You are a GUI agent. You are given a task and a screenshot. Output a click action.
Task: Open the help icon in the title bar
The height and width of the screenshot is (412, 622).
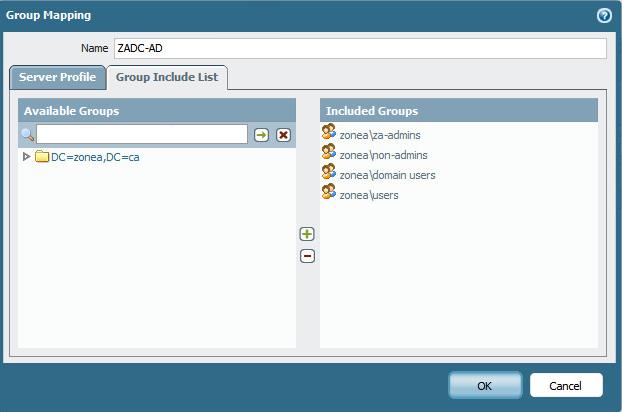point(604,16)
